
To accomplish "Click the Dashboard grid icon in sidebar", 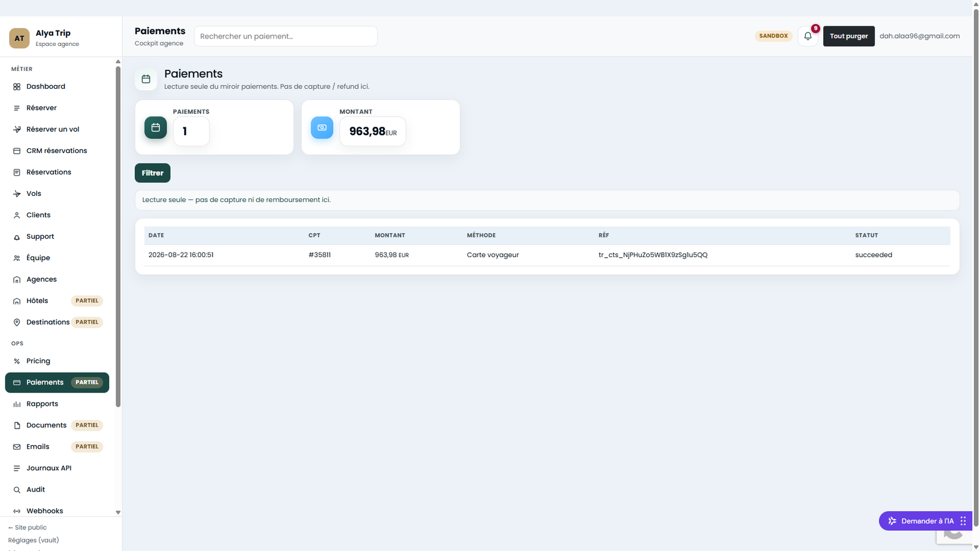I will (17, 87).
